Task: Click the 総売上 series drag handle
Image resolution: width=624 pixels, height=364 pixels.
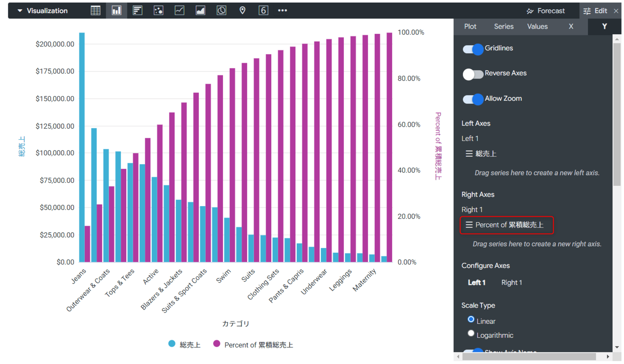Action: [469, 154]
